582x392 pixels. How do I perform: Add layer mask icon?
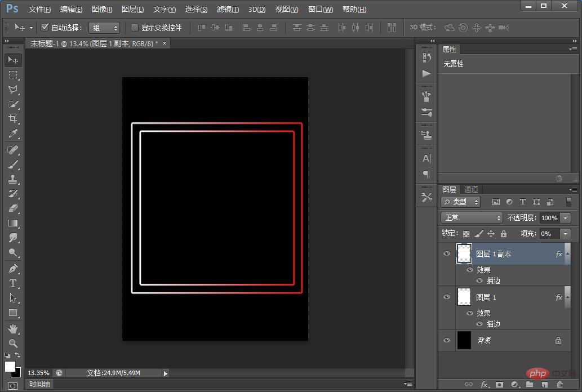[x=499, y=385]
